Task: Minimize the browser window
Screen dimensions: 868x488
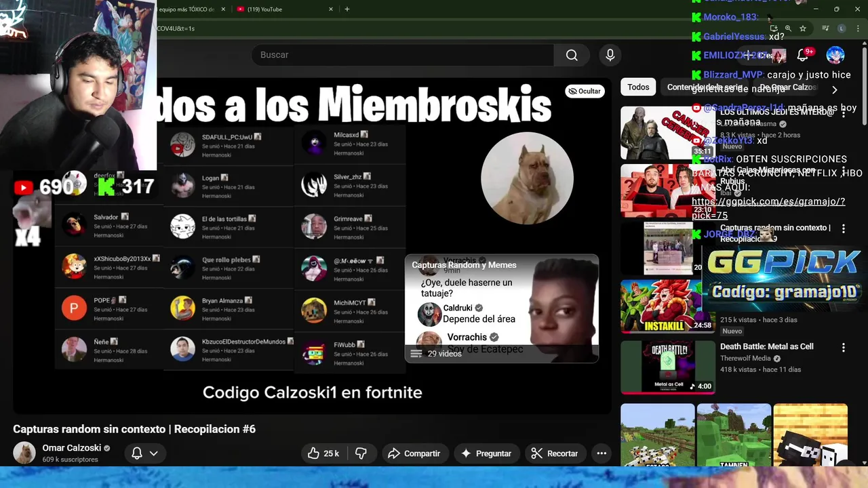Action: 816,9
